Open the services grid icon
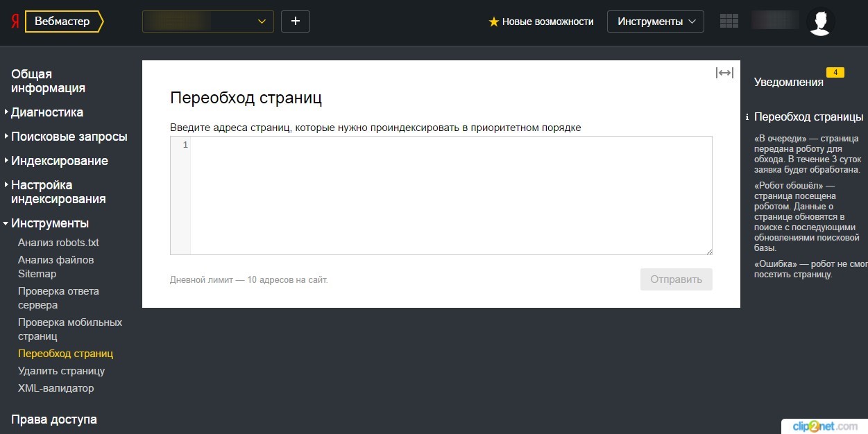Image resolution: width=868 pixels, height=434 pixels. pyautogui.click(x=729, y=21)
